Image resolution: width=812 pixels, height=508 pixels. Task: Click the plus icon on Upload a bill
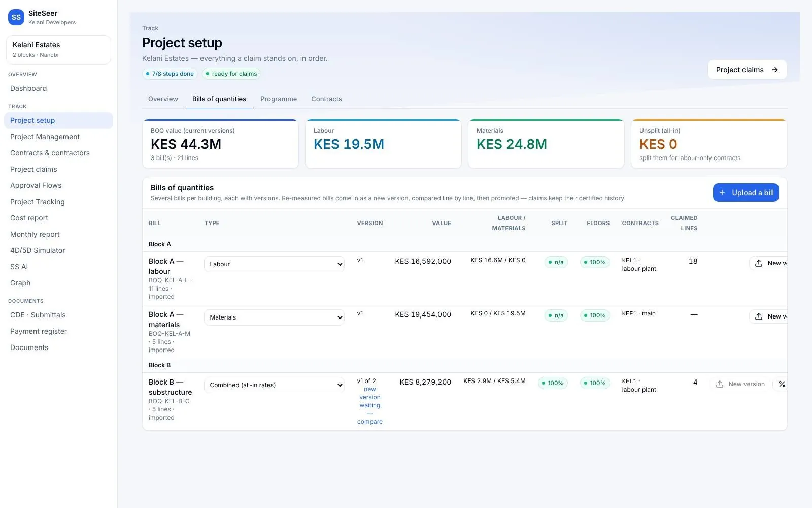(x=722, y=193)
